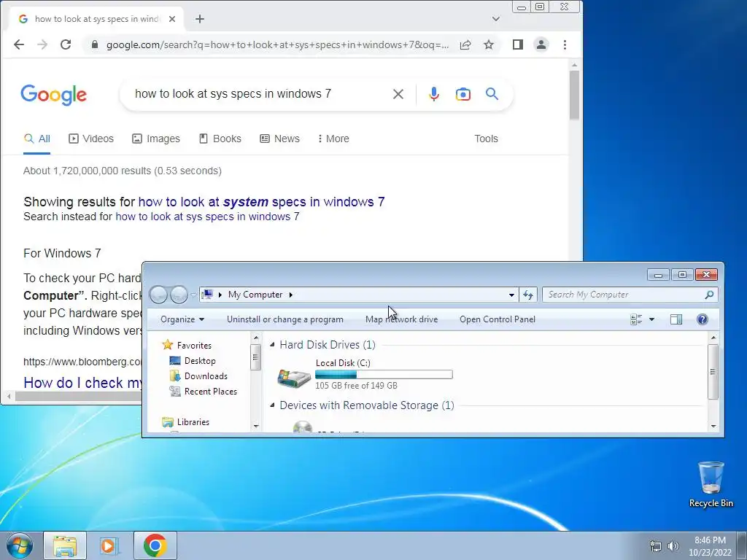The image size is (747, 560).
Task: Go back in Chrome browser
Action: pyautogui.click(x=18, y=44)
